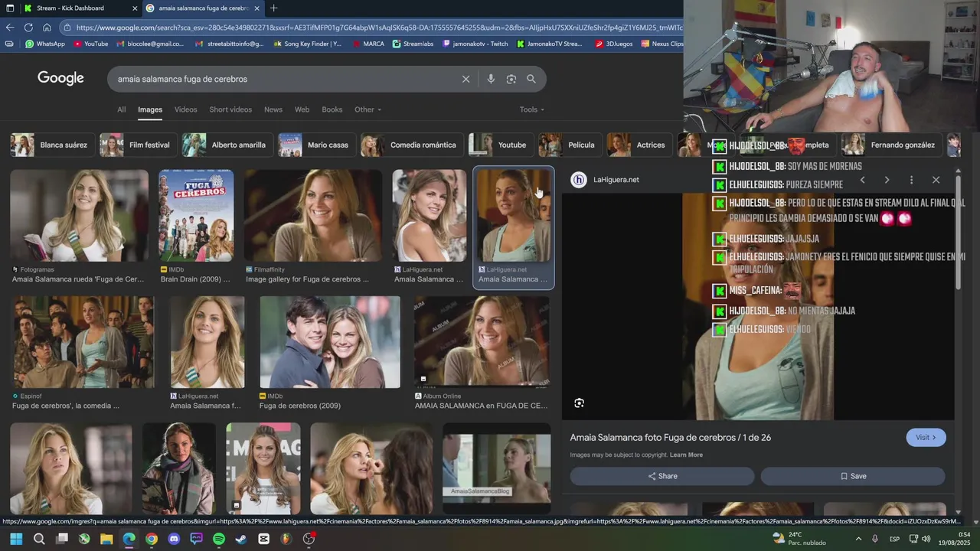Save the previewed image

pyautogui.click(x=853, y=476)
